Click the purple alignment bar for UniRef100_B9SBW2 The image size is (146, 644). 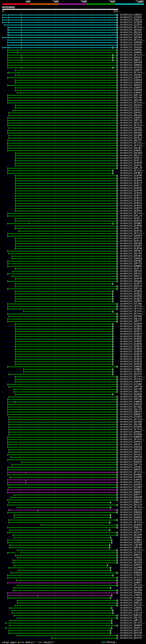pyautogui.click(x=63, y=475)
